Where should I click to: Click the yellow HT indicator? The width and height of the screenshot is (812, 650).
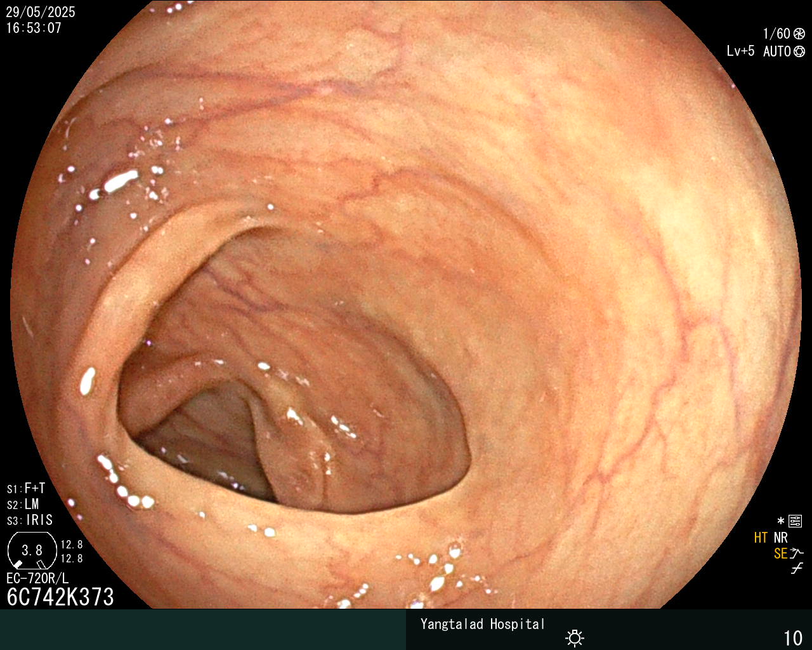pyautogui.click(x=761, y=538)
